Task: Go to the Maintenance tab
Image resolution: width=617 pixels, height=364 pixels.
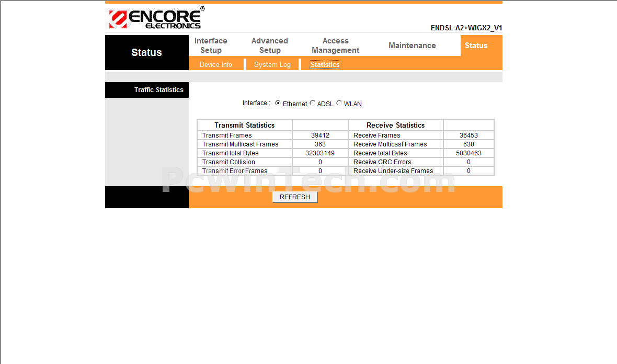Action: (412, 45)
